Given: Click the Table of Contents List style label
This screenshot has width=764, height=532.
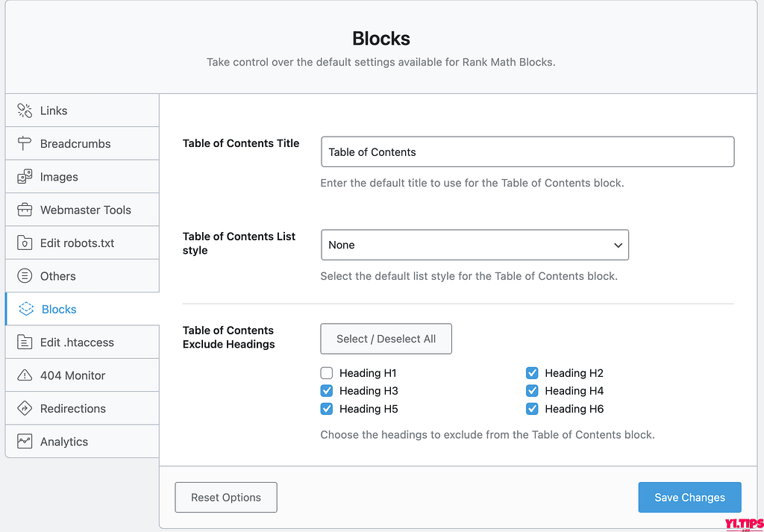Looking at the screenshot, I should (239, 243).
